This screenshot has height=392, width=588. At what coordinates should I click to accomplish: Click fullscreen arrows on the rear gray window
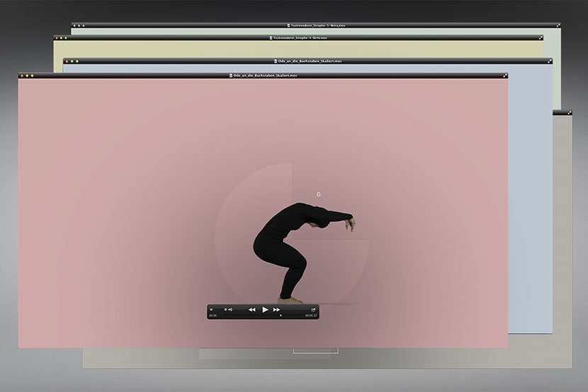point(570,112)
